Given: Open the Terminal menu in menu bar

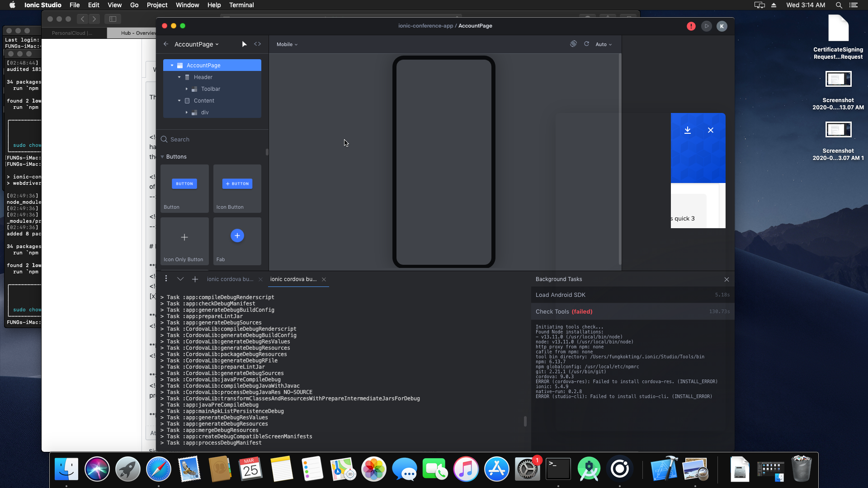Looking at the screenshot, I should [241, 5].
